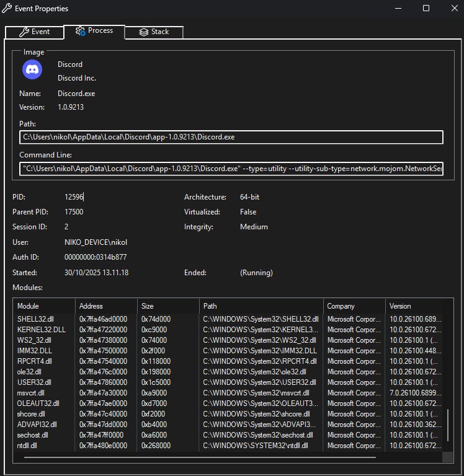Screen dimensions: 464x476
Task: Switch to the Event tab
Action: pos(34,32)
